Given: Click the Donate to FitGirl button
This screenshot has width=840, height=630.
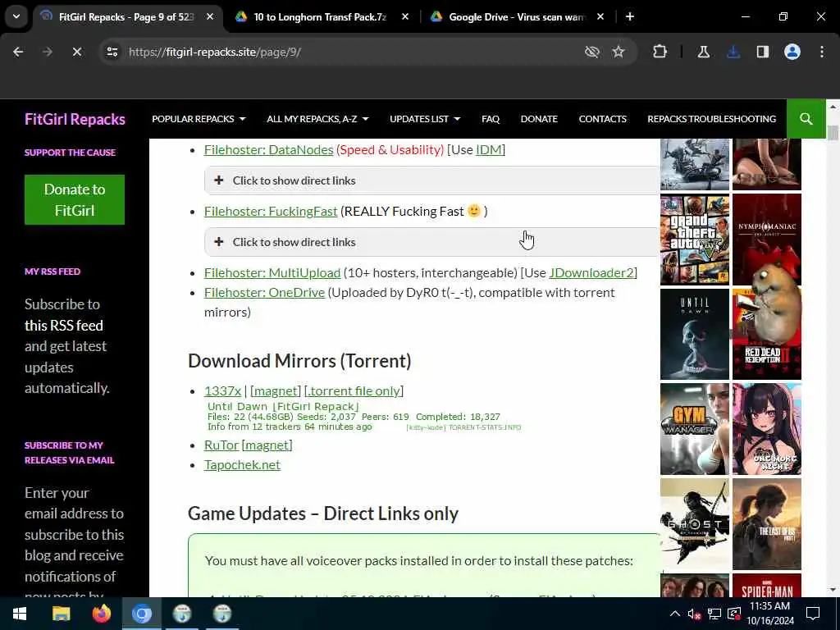Looking at the screenshot, I should coord(75,200).
